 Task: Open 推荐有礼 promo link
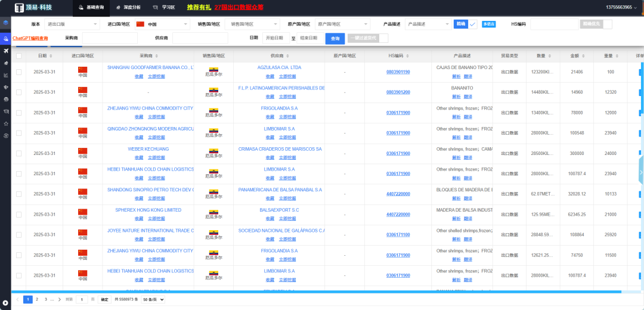tap(199, 7)
